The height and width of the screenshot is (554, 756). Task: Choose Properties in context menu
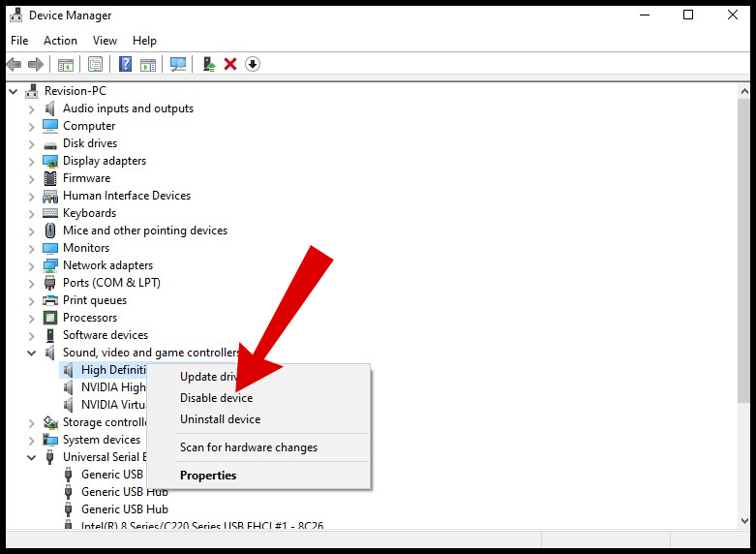pos(258,476)
